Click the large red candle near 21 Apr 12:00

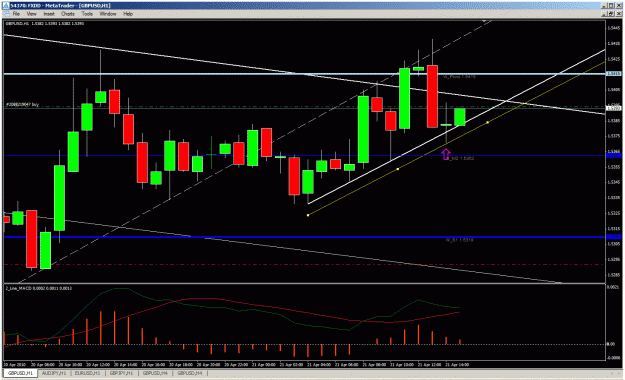432,96
